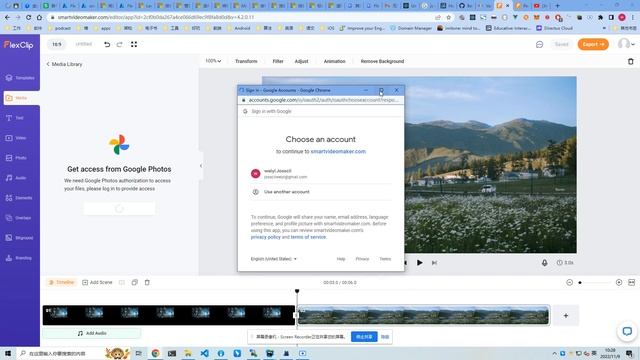Undo the last edit
Image resolution: width=640 pixels, height=360 pixels.
tap(107, 44)
